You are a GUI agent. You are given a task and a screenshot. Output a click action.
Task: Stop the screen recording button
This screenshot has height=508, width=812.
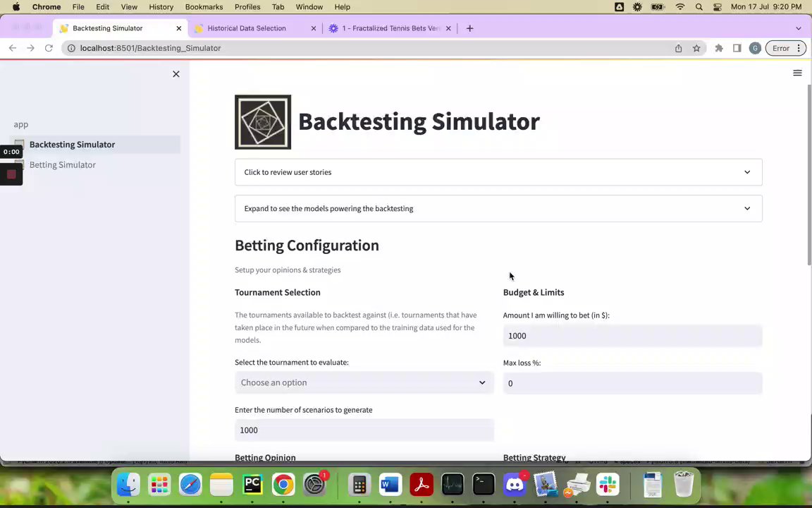(11, 174)
